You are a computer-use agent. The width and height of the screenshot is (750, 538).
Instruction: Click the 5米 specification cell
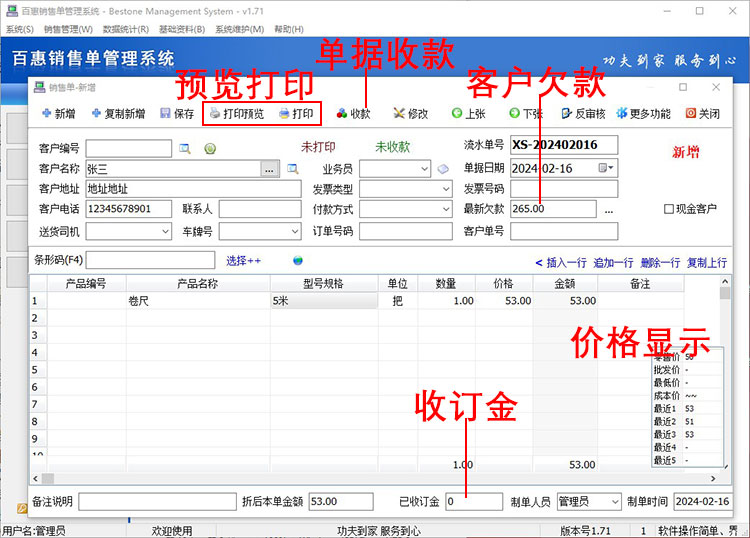click(x=324, y=301)
